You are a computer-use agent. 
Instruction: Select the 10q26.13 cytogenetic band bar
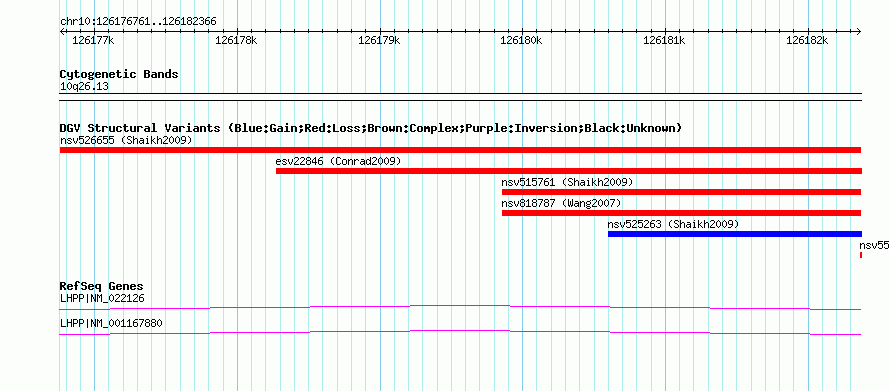460,96
